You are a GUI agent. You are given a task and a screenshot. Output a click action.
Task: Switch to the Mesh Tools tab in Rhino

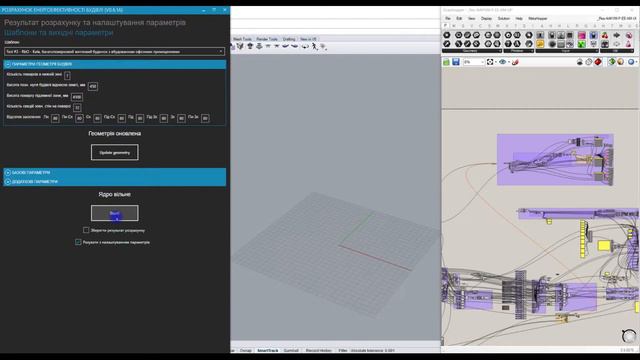coord(242,39)
